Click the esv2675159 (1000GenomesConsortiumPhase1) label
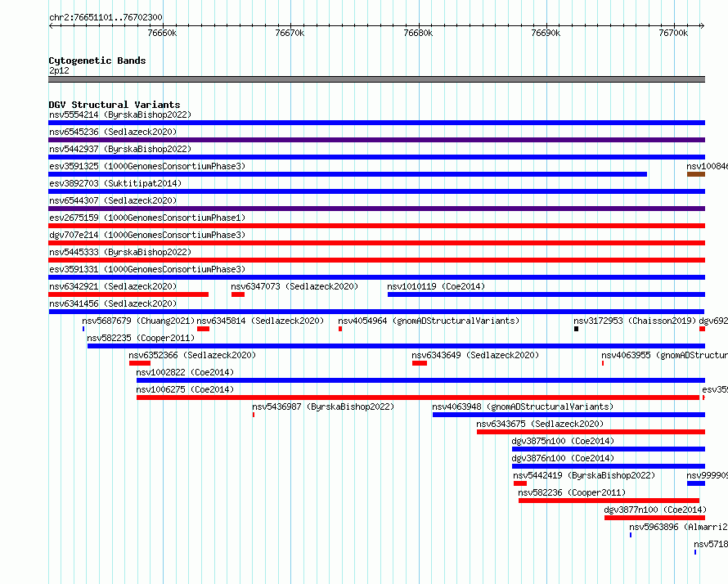Viewport: 728px width, 584px height. [147, 218]
